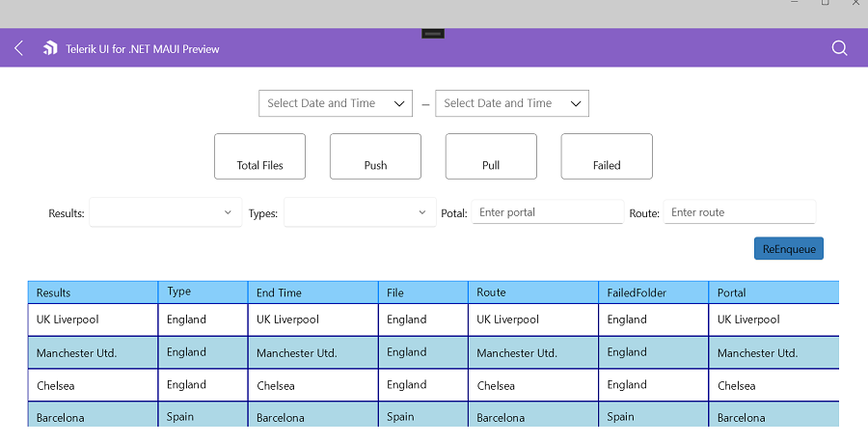Open the Results dropdown

(x=165, y=212)
